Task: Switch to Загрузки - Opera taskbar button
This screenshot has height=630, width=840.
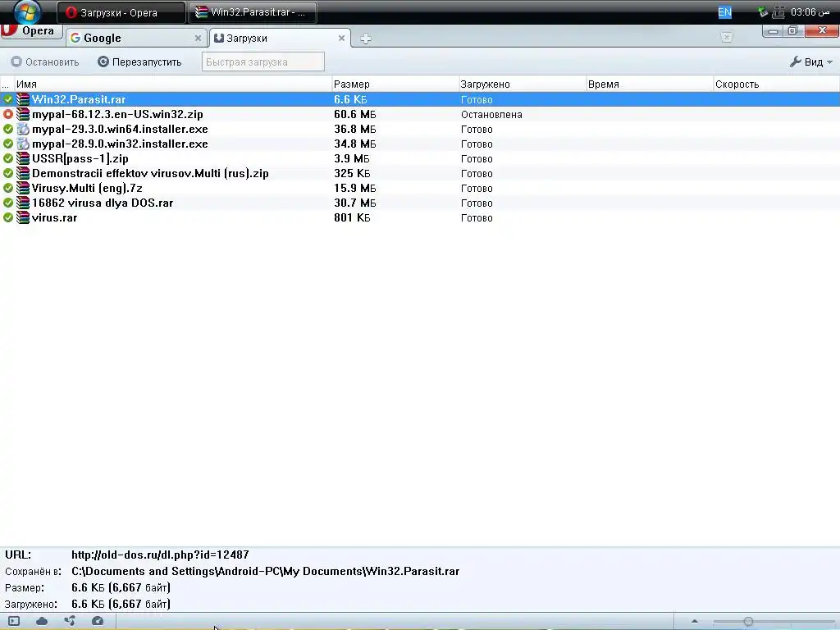Action: point(121,12)
